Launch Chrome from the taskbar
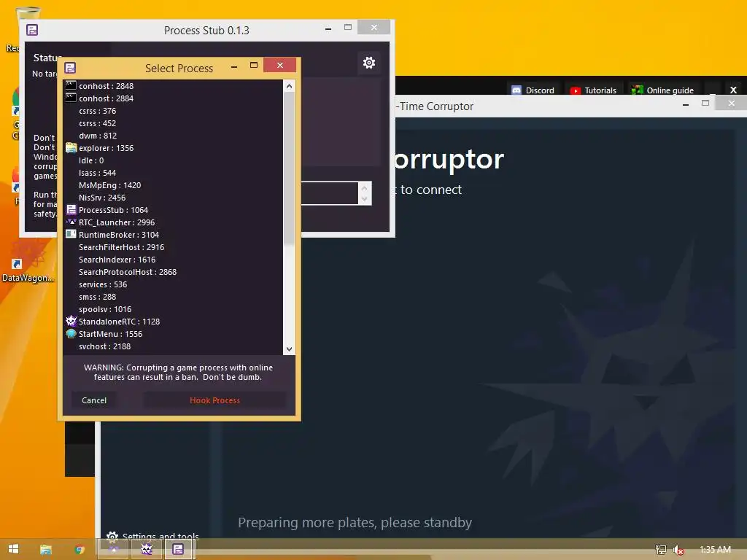This screenshot has height=560, width=747. 80,550
